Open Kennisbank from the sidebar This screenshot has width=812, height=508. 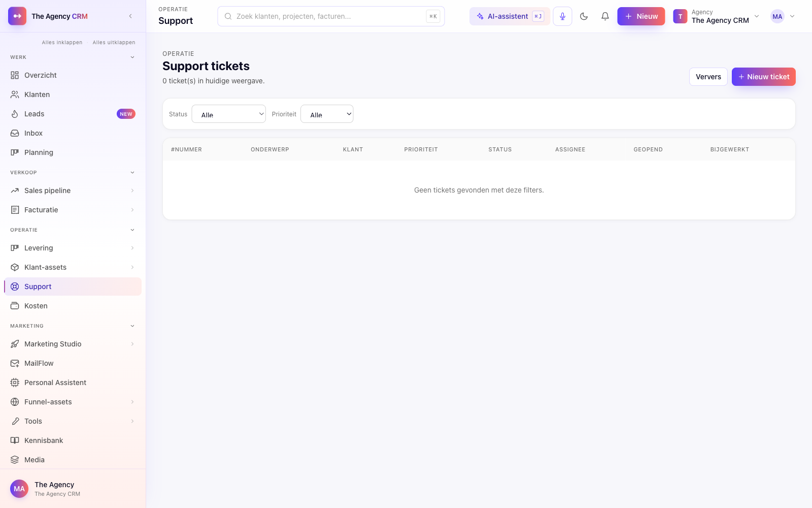(x=73, y=440)
